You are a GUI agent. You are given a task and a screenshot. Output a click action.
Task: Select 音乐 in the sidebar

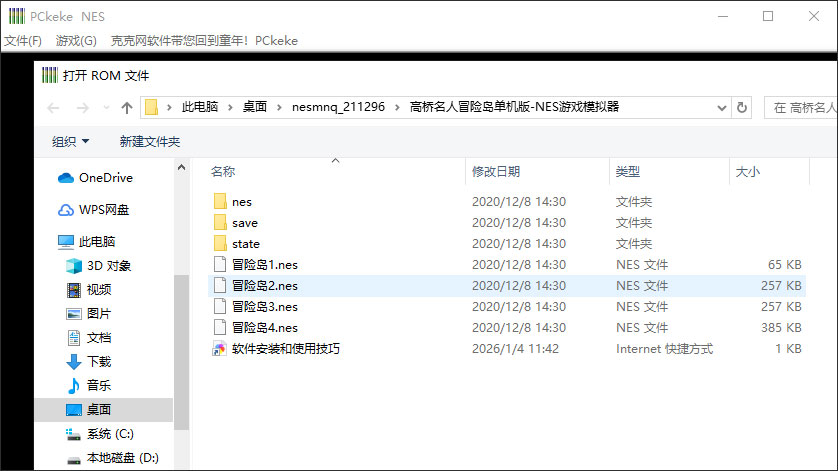(x=99, y=385)
